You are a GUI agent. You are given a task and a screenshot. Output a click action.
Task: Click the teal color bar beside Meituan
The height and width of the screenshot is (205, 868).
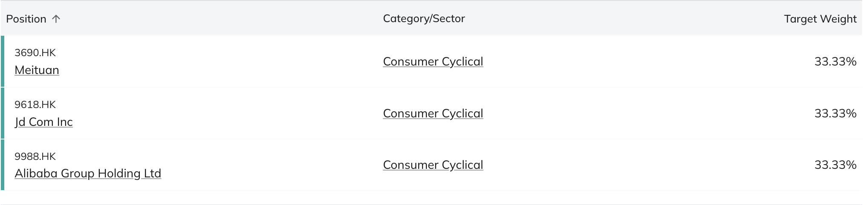coord(3,61)
